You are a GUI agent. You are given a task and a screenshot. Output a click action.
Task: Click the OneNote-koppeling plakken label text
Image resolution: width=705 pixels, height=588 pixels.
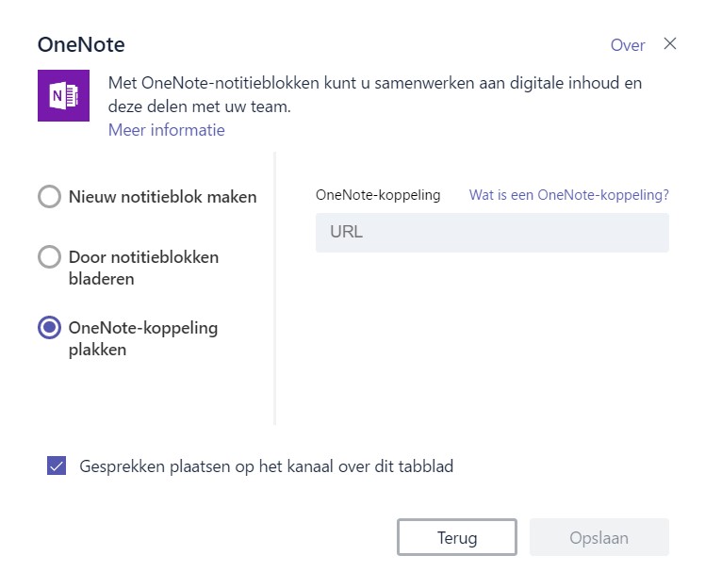(143, 338)
